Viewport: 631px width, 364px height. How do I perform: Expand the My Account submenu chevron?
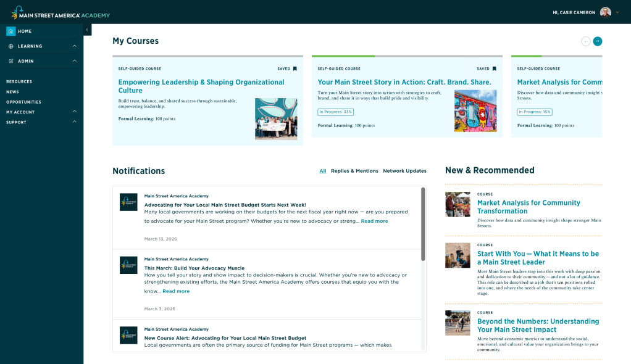[74, 112]
